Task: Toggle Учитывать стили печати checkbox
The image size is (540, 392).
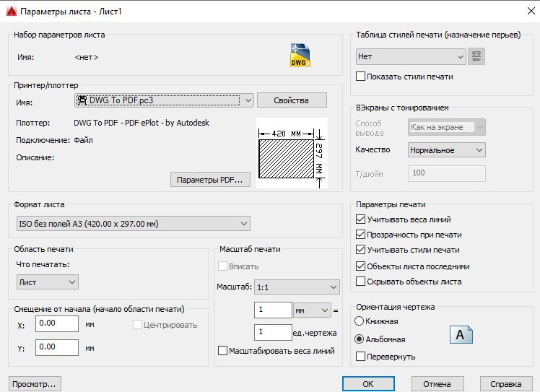Action: [360, 249]
